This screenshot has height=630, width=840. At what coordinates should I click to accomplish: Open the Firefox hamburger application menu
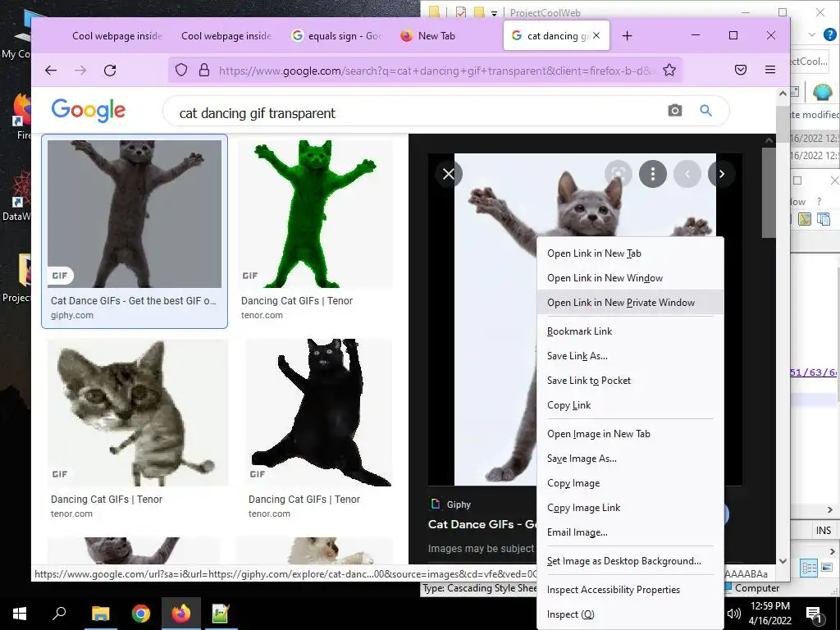point(770,71)
